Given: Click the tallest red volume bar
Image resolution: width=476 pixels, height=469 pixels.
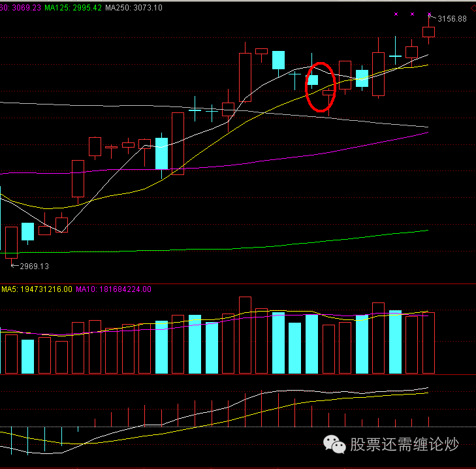Looking at the screenshot, I should 245,335.
